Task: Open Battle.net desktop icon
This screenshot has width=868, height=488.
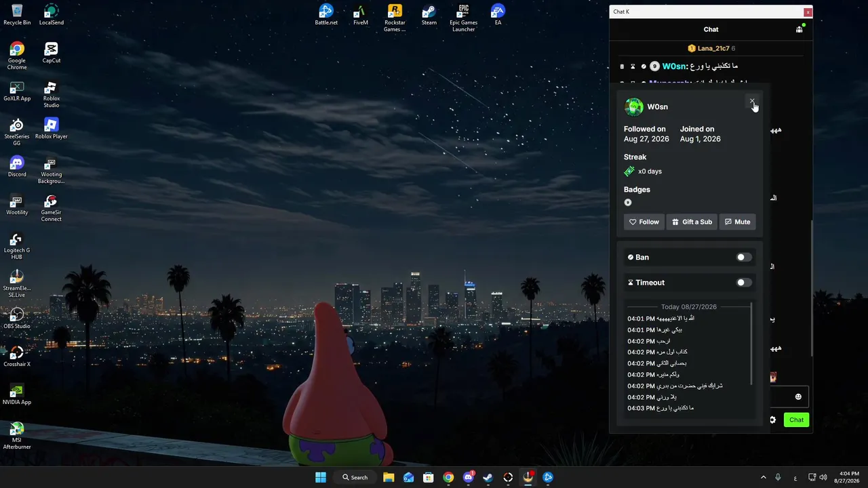Action: [x=326, y=15]
